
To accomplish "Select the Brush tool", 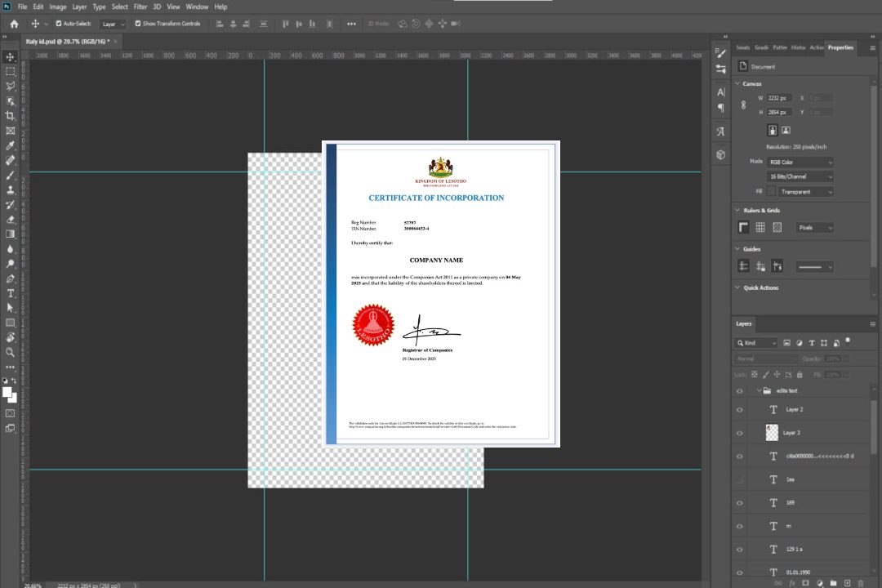I will (10, 175).
